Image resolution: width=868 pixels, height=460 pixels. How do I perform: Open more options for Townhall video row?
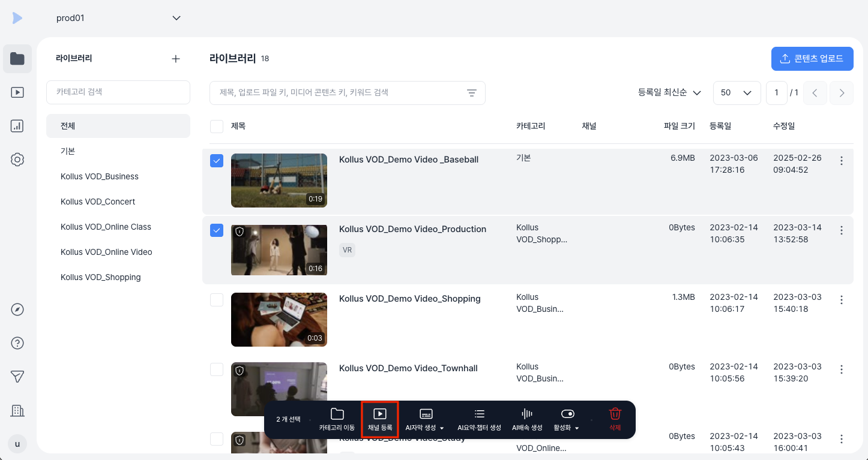pyautogui.click(x=842, y=369)
